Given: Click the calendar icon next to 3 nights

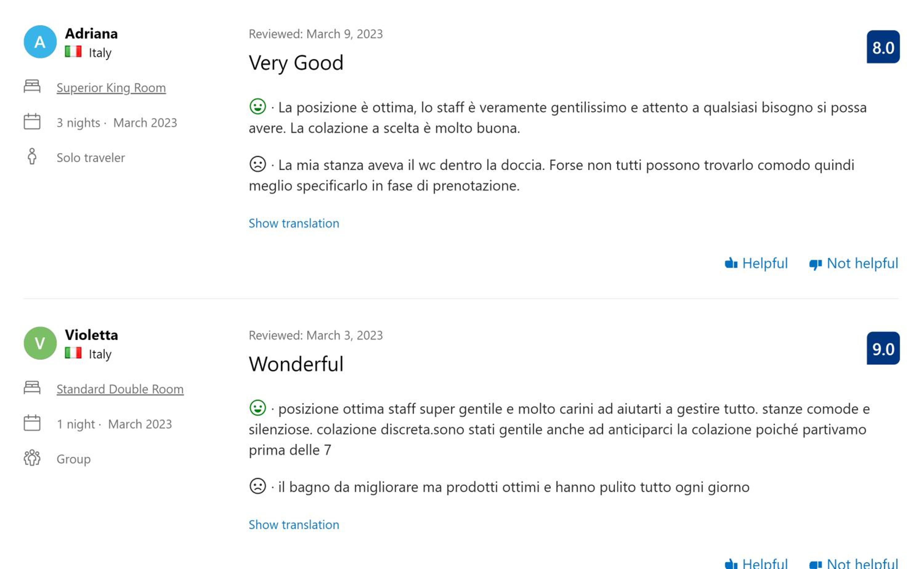Looking at the screenshot, I should point(32,122).
